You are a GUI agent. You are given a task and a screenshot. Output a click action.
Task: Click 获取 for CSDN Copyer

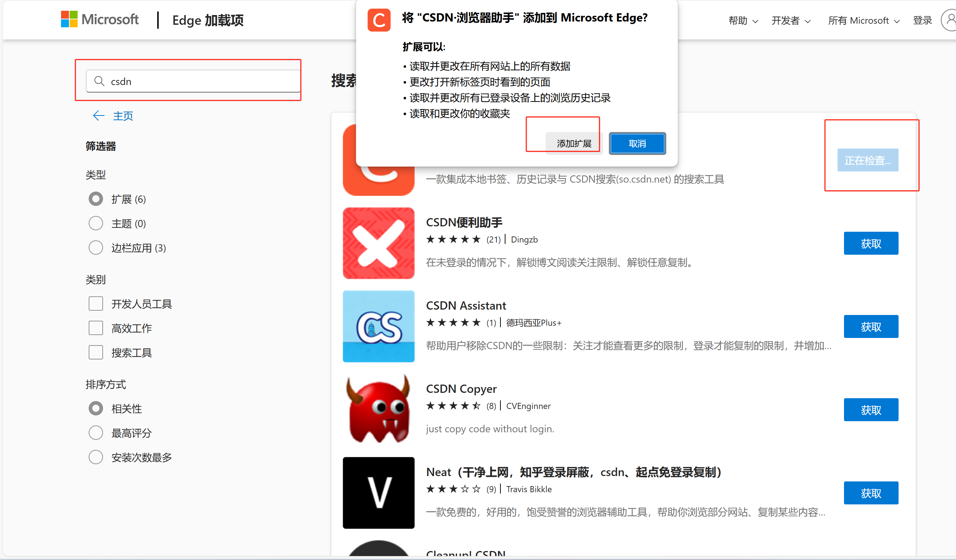[871, 410]
